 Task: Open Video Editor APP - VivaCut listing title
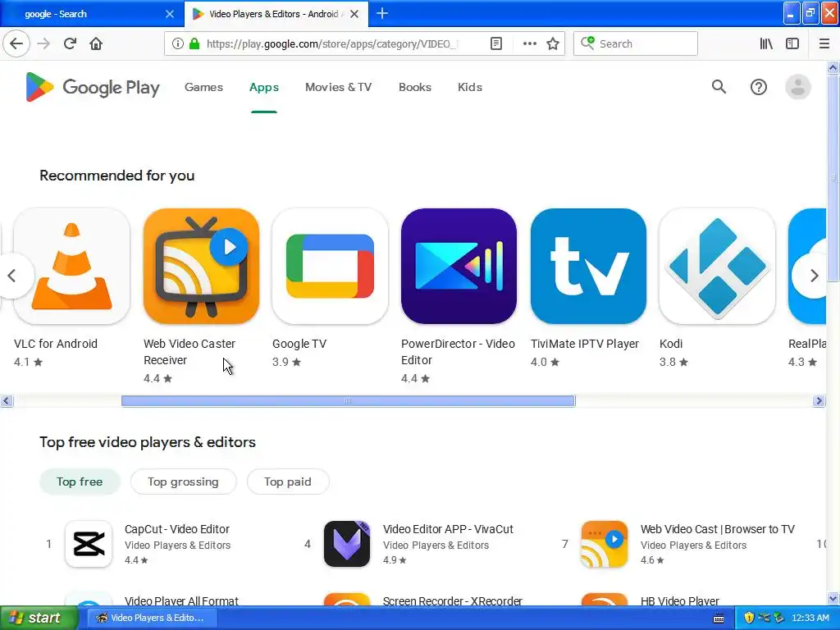448,529
